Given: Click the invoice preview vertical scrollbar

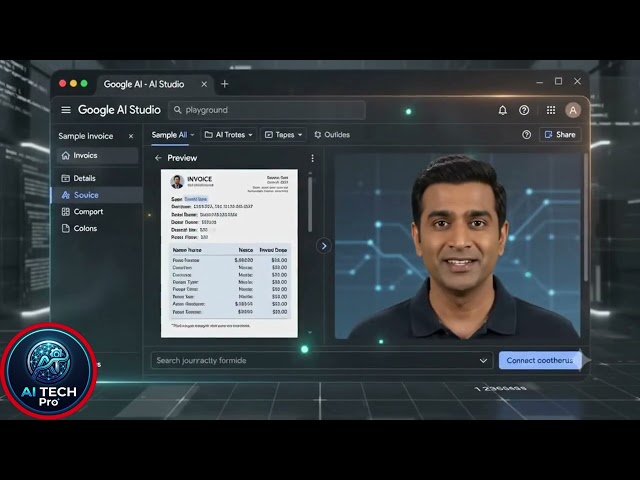Looking at the screenshot, I should tap(310, 204).
